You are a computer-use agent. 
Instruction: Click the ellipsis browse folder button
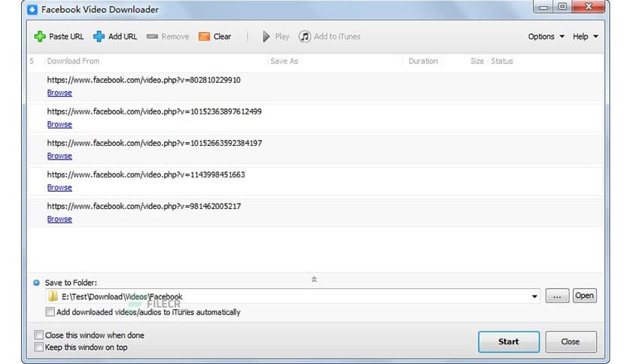click(x=557, y=296)
